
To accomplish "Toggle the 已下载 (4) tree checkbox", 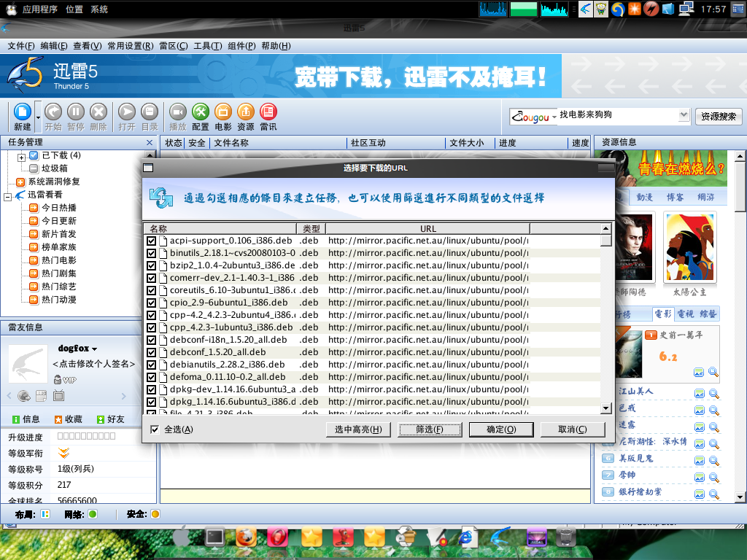I will pyautogui.click(x=34, y=155).
